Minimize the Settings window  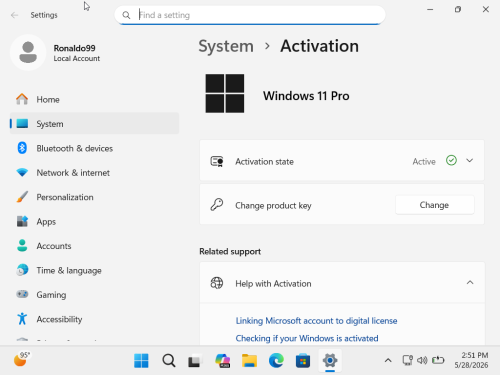point(430,10)
